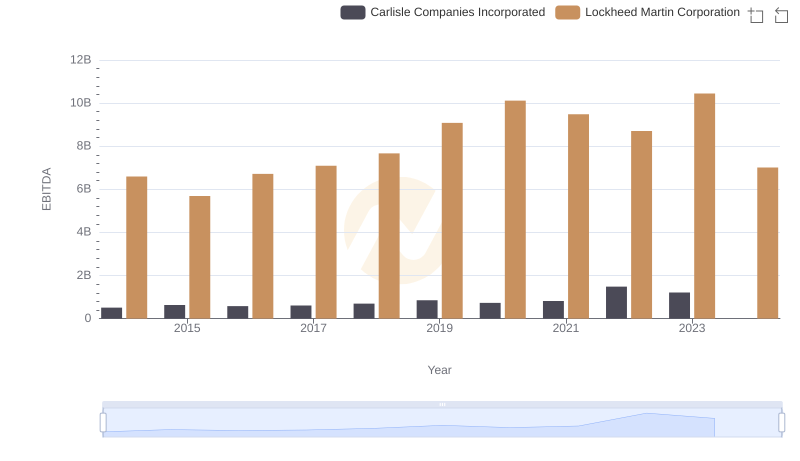Click the zoom area select icon
800x461 pixels.
click(x=756, y=15)
